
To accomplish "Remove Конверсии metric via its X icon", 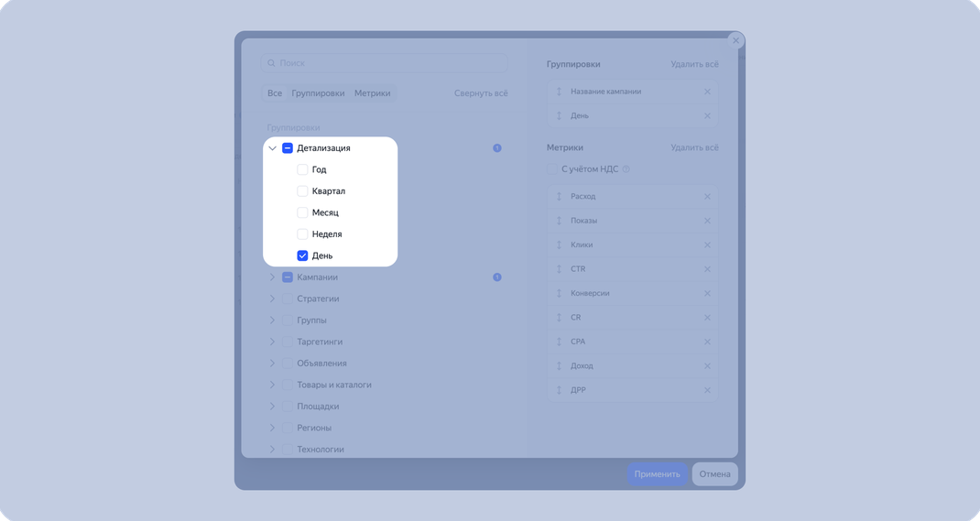I will [x=707, y=294].
